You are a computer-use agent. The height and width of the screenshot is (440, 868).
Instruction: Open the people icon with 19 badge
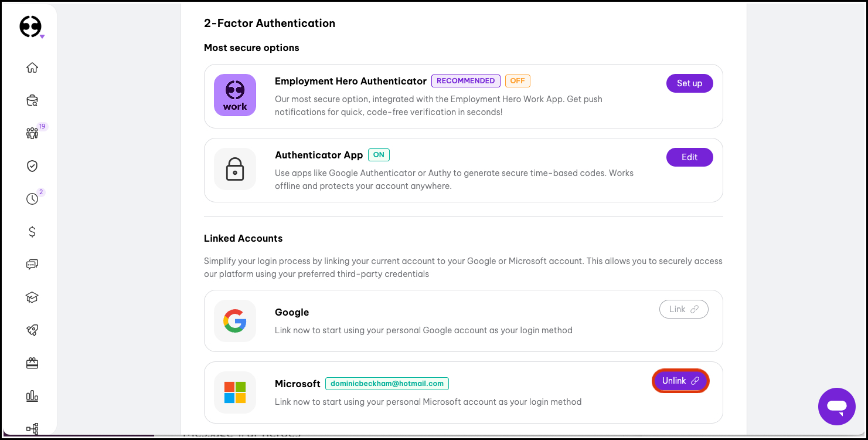coord(32,133)
